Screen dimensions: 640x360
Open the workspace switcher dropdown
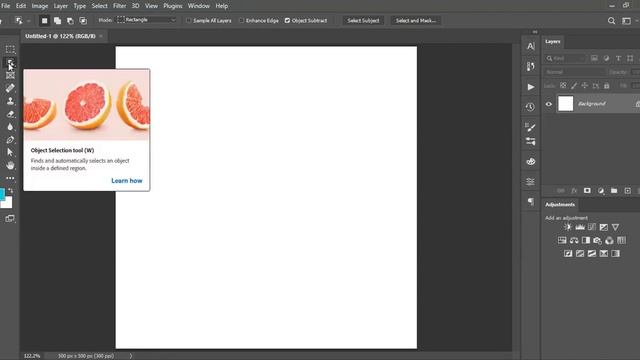[627, 20]
